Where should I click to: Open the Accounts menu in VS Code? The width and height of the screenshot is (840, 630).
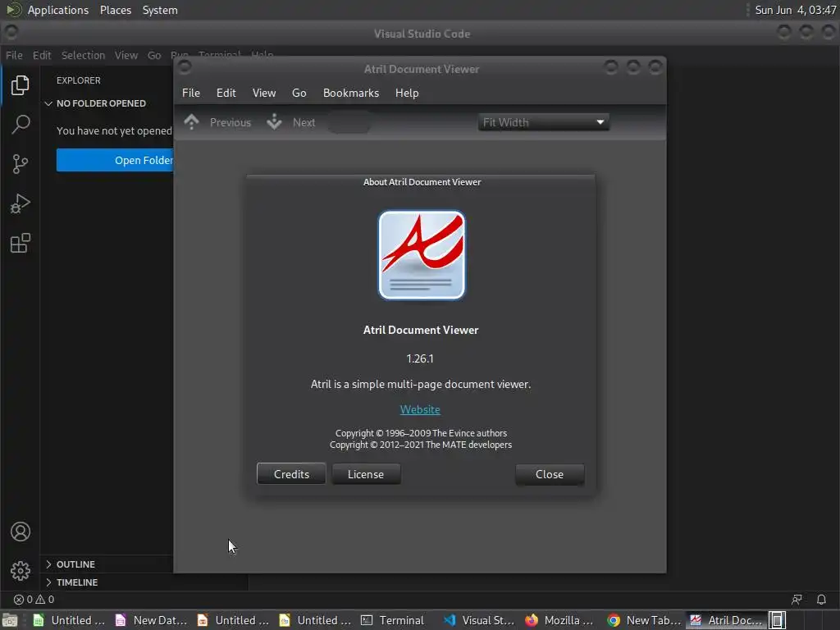click(x=21, y=532)
